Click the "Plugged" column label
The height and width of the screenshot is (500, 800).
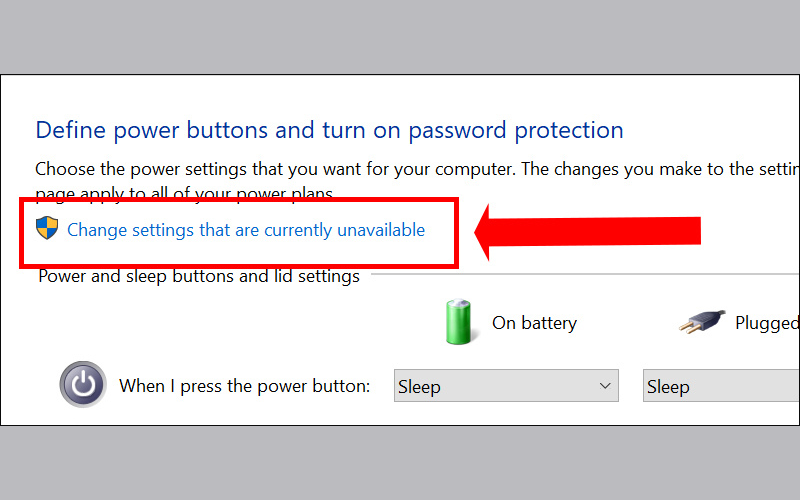click(x=767, y=323)
